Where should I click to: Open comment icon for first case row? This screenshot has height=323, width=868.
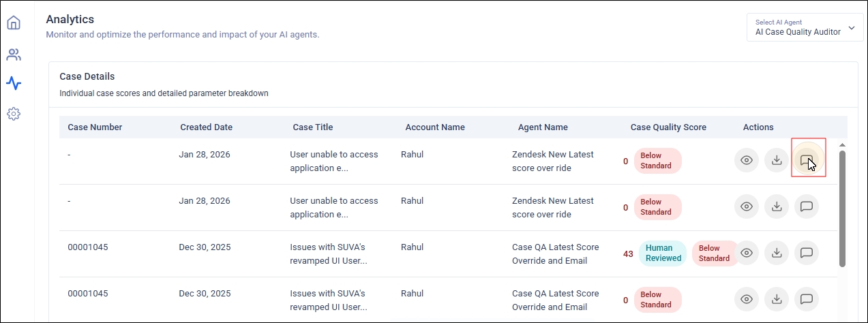(806, 160)
